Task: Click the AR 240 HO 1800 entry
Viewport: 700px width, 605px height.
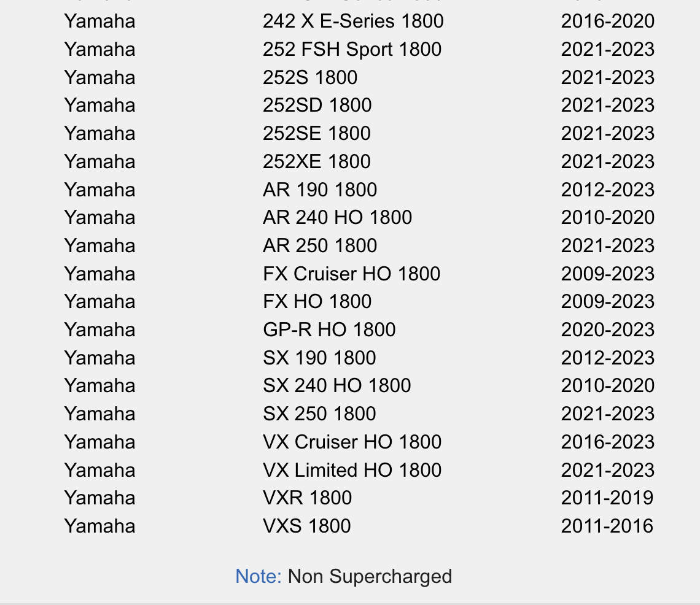Action: point(337,218)
